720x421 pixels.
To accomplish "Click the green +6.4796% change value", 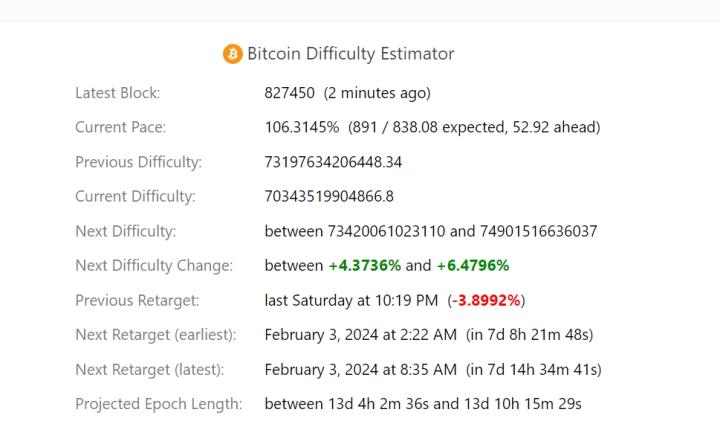I will [x=473, y=265].
